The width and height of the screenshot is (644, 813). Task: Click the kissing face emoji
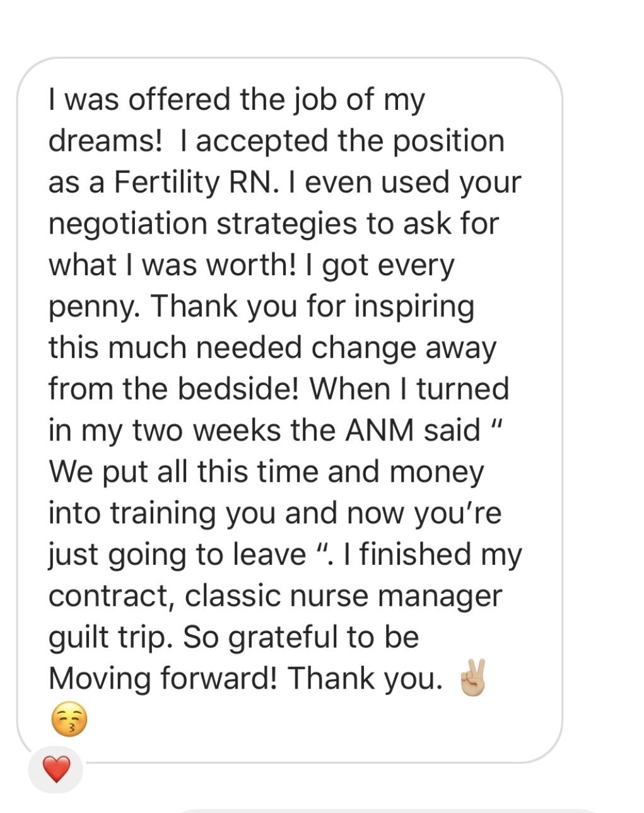[x=69, y=720]
